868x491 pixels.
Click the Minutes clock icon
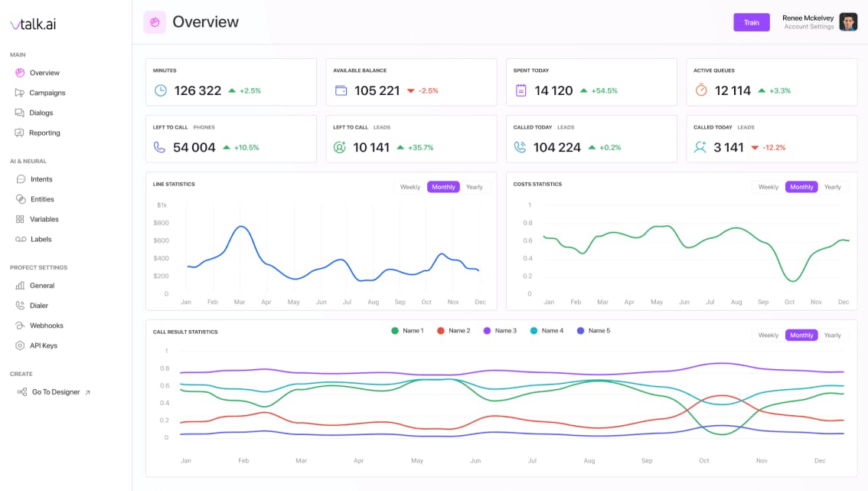(161, 90)
